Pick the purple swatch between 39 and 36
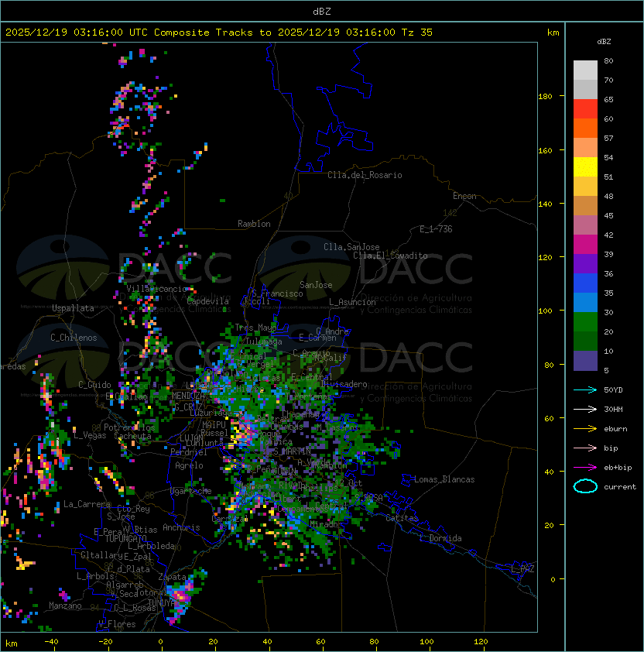The height and width of the screenshot is (652, 644). tap(585, 263)
